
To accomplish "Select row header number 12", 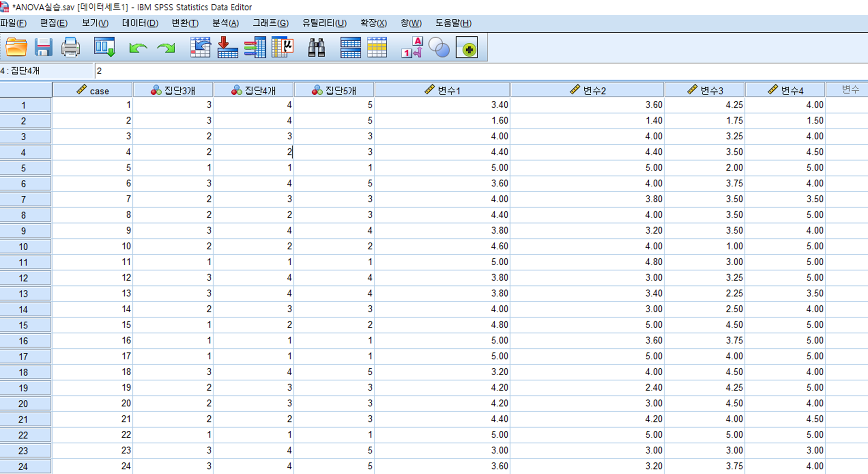I will click(x=24, y=278).
